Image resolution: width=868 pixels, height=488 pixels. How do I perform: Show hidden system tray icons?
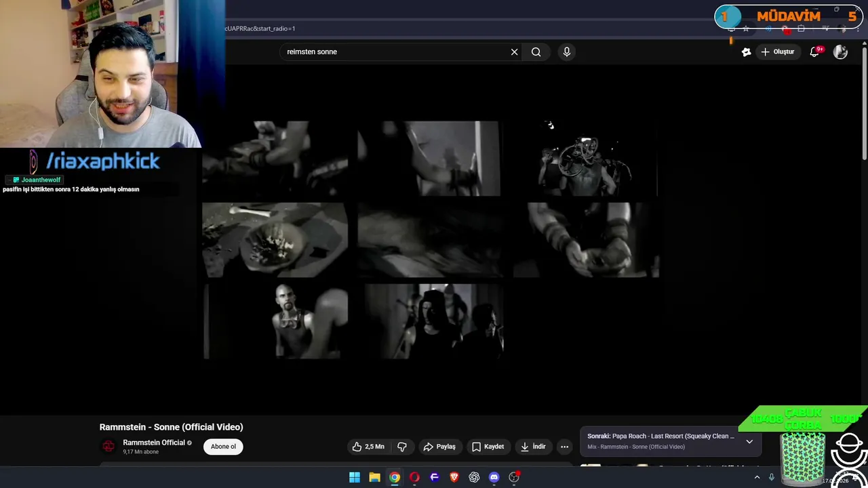tap(757, 477)
